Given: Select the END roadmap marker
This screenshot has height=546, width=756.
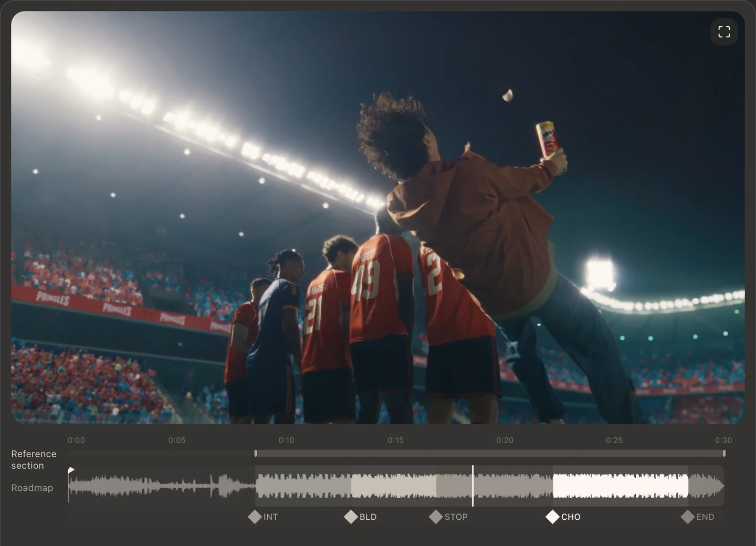Looking at the screenshot, I should 698,517.
